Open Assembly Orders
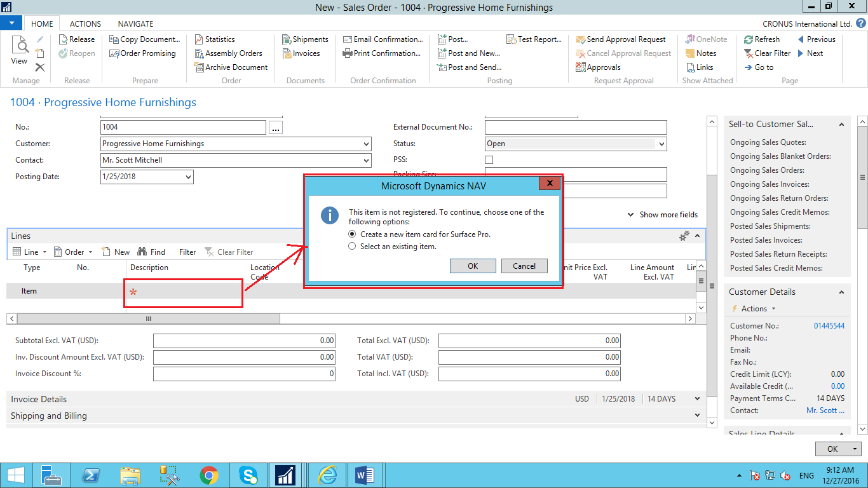The height and width of the screenshot is (488, 868). pyautogui.click(x=228, y=53)
